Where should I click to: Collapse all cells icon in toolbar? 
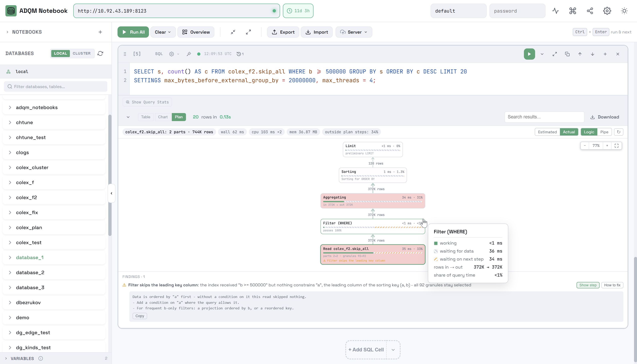pos(233,32)
